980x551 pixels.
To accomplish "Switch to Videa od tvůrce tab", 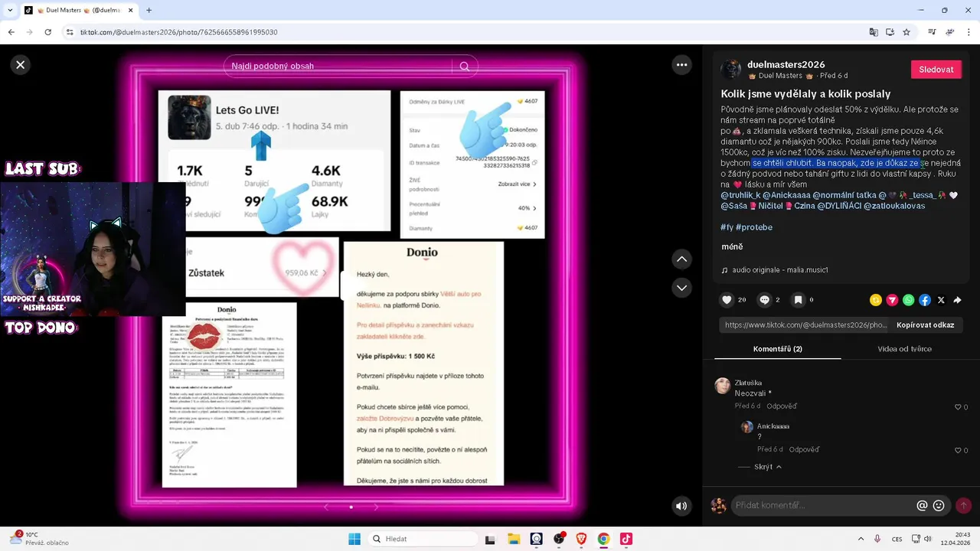I will [x=904, y=349].
